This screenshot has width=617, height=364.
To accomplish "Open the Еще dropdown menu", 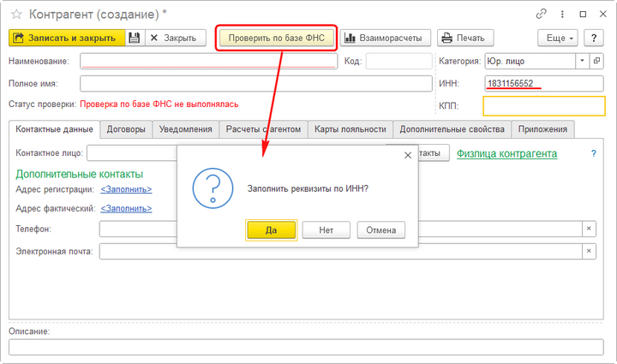I will (x=558, y=38).
